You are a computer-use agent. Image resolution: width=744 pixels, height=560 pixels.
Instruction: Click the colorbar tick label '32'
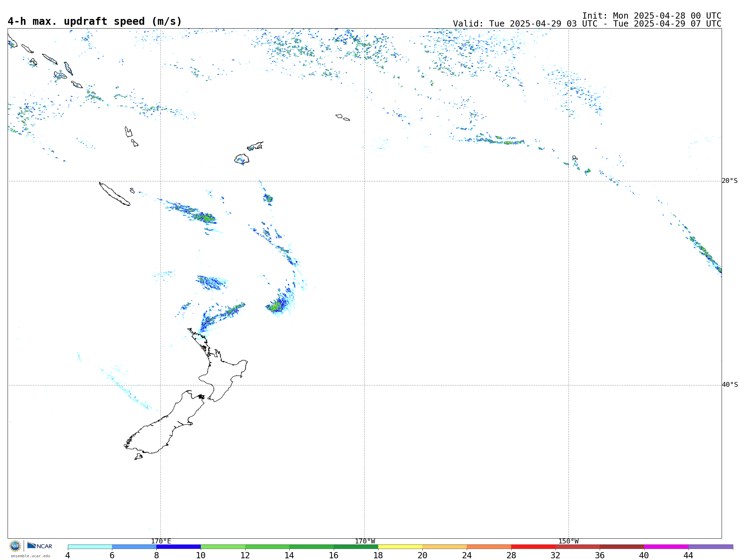click(x=556, y=555)
